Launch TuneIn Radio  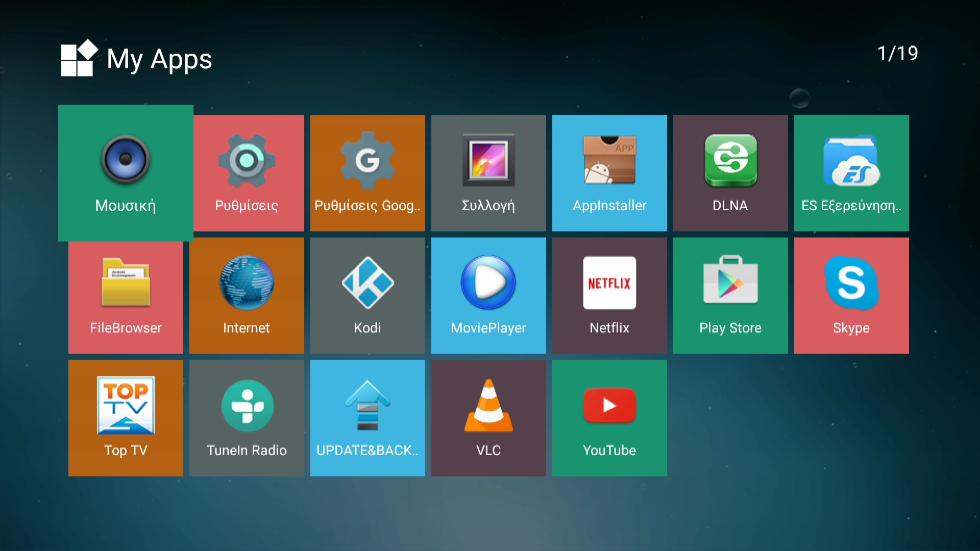247,418
